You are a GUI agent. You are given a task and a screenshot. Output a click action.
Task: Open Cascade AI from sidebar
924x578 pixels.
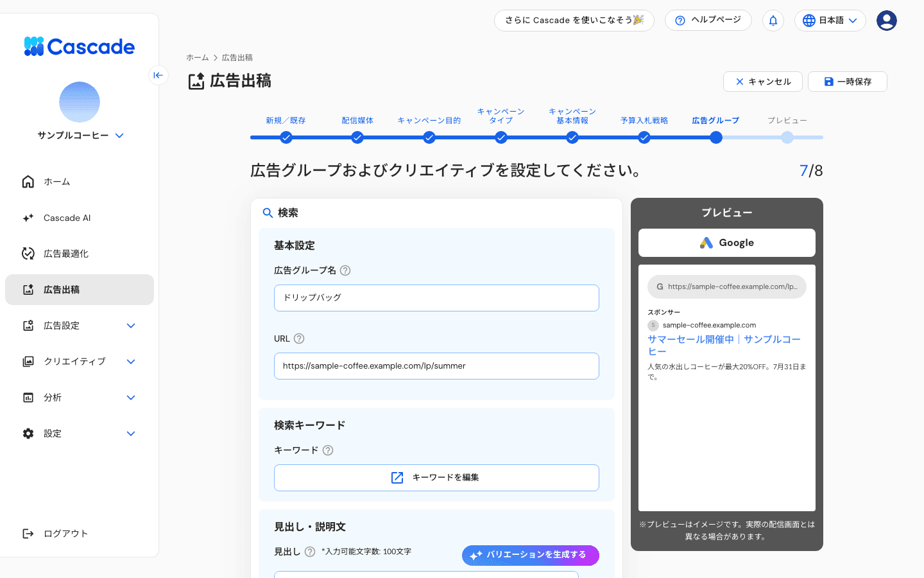80,218
